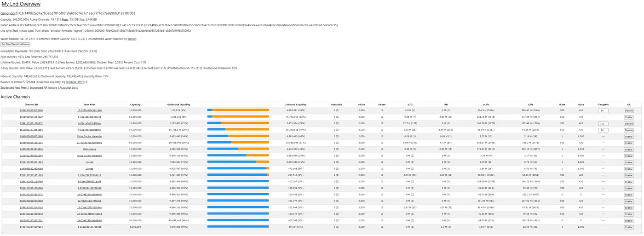Click the Active Channels heading
The image size is (644, 236).
(x=15, y=97)
